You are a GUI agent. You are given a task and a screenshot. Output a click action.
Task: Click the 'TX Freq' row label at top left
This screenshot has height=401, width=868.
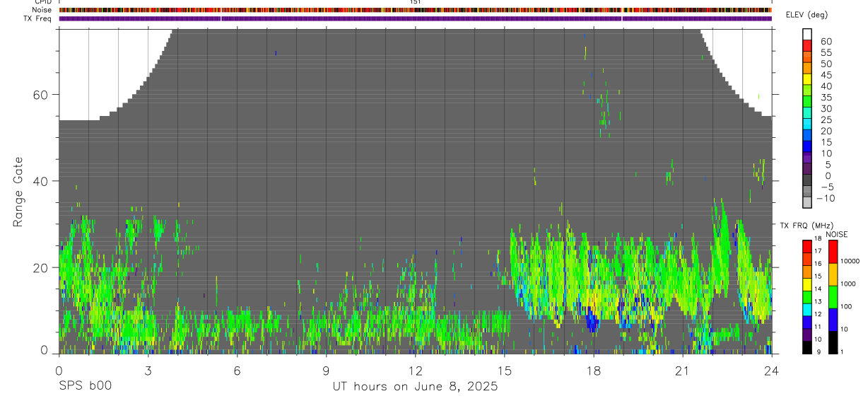38,18
